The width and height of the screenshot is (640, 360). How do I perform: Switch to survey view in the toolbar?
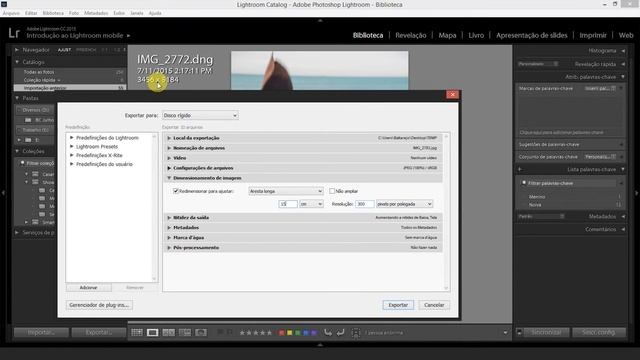pos(184,333)
